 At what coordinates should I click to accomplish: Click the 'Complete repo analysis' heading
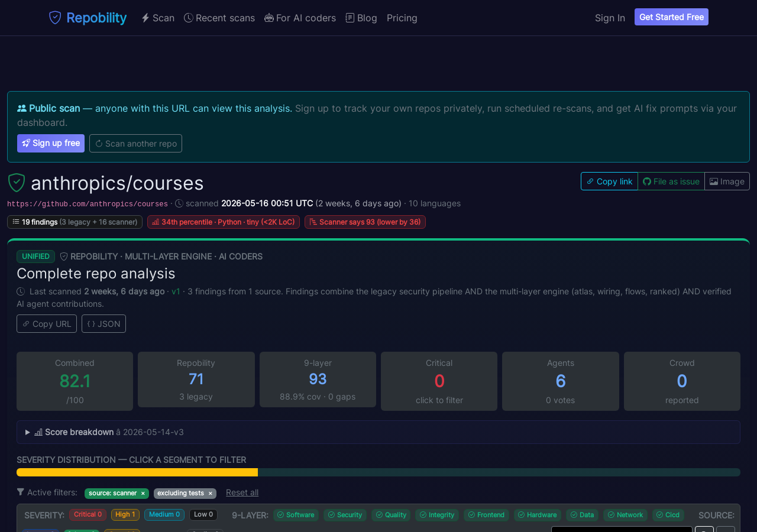(x=96, y=274)
